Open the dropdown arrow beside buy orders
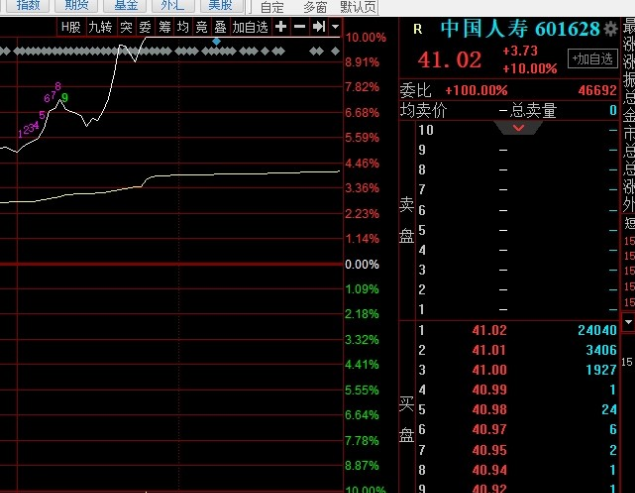 tap(628, 322)
